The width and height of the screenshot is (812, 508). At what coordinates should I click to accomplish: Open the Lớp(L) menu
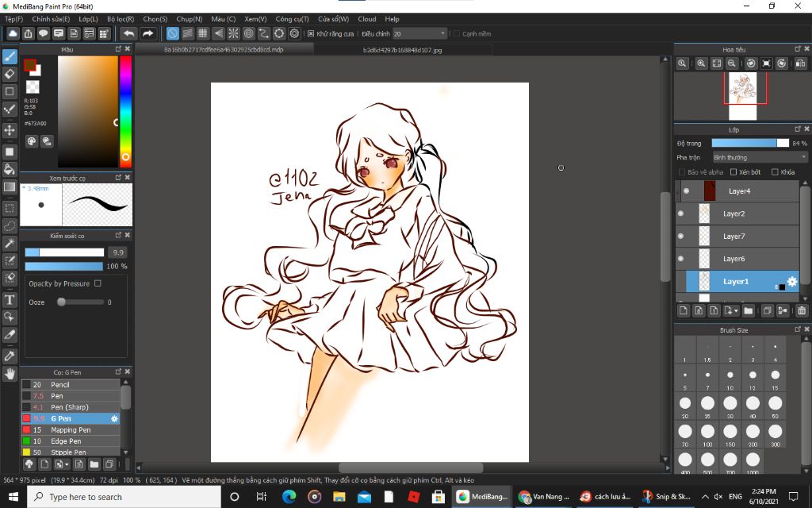[88, 19]
